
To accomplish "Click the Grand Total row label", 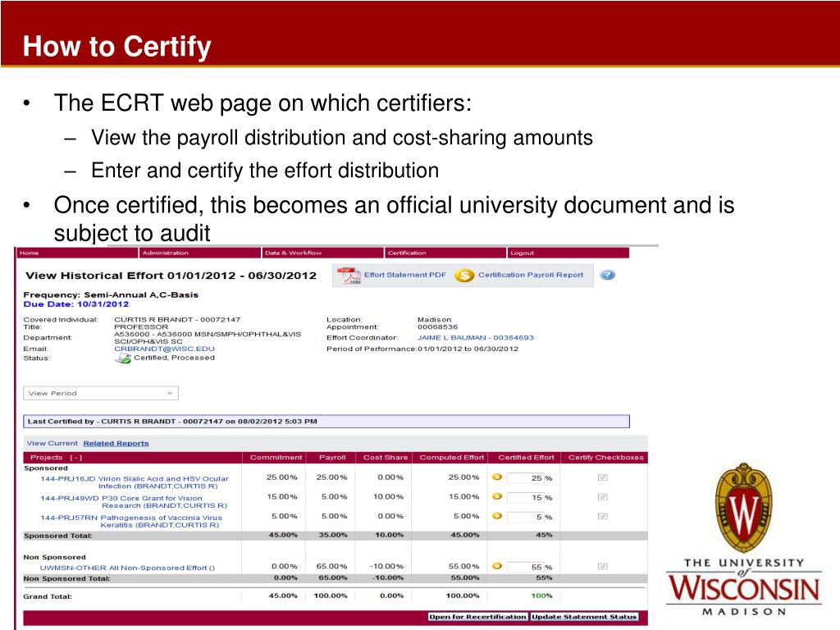I will [x=47, y=596].
